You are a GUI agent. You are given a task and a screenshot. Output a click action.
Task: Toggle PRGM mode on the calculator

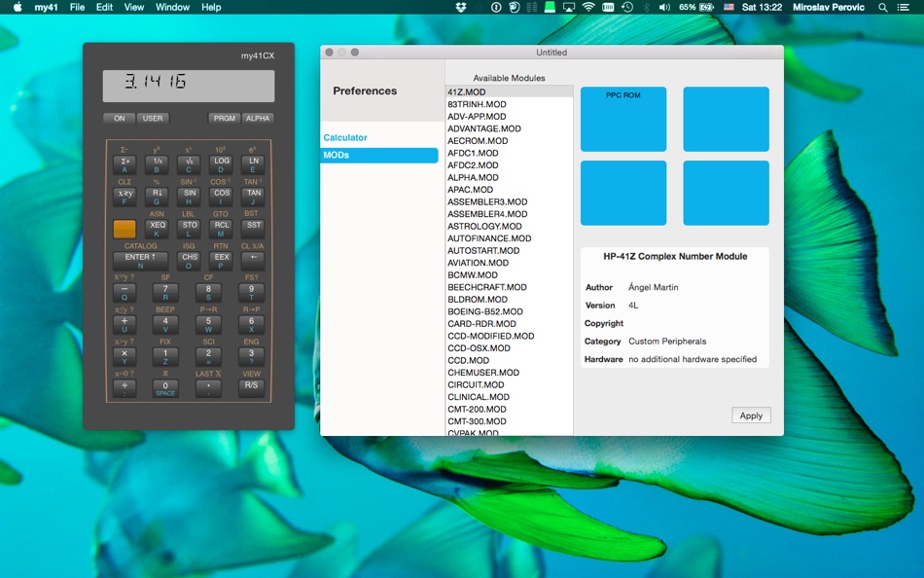[224, 118]
